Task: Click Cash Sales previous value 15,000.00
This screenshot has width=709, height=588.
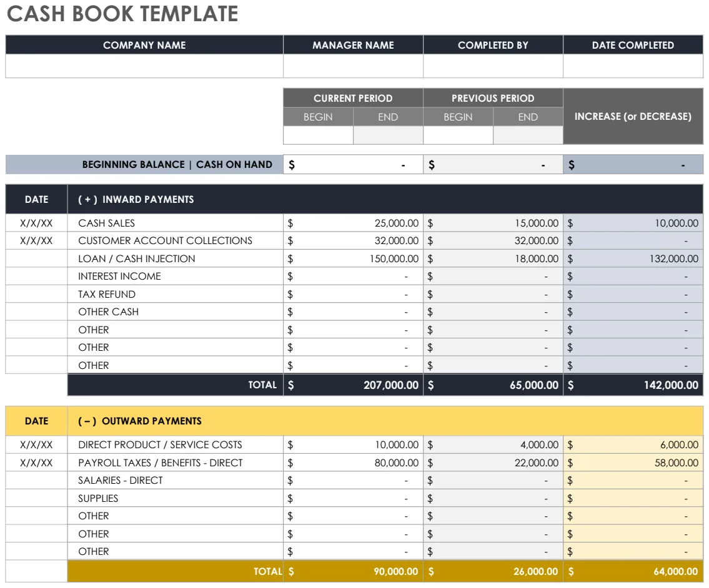Action: (x=537, y=223)
